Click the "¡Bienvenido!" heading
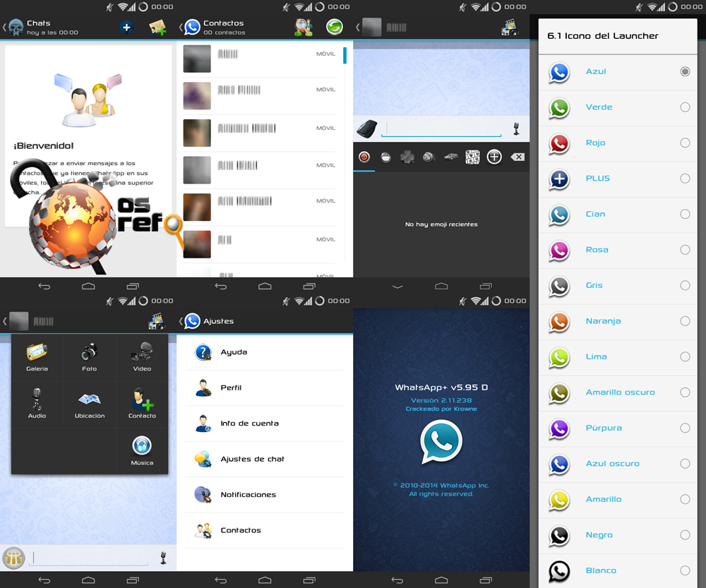This screenshot has width=706, height=588. point(43,145)
